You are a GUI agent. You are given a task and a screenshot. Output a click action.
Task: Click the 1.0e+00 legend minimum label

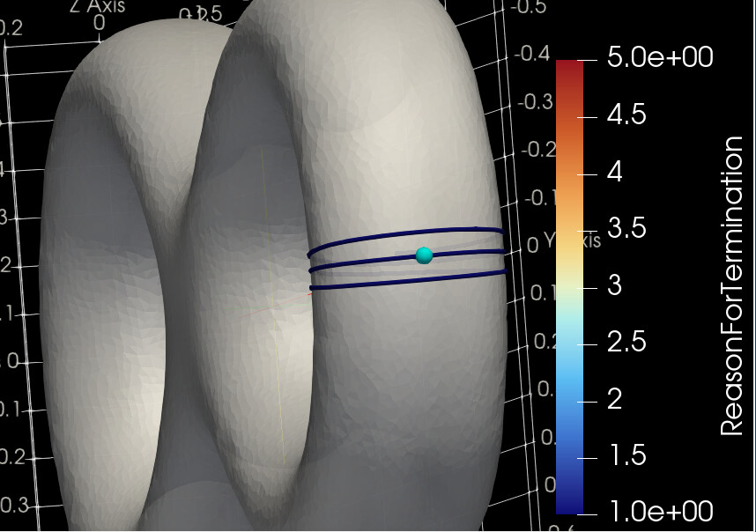click(x=660, y=512)
